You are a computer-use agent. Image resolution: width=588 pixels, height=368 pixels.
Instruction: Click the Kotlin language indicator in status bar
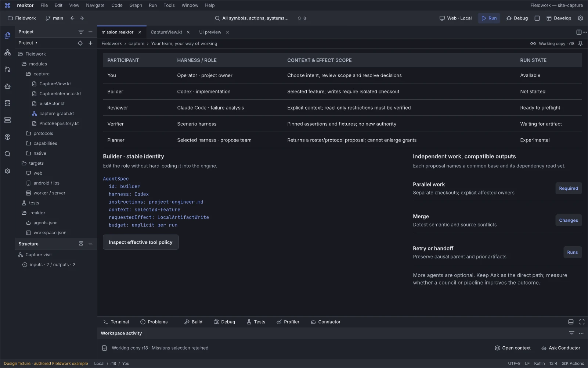pyautogui.click(x=539, y=364)
